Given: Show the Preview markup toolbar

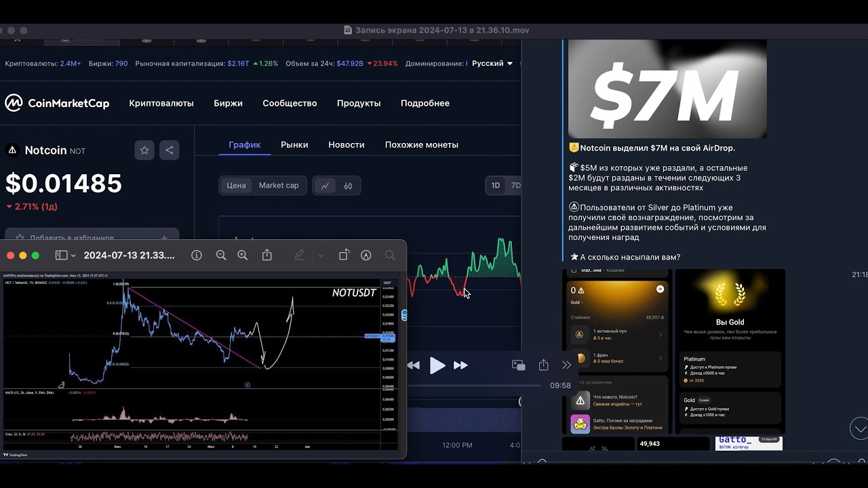Looking at the screenshot, I should click(x=366, y=256).
